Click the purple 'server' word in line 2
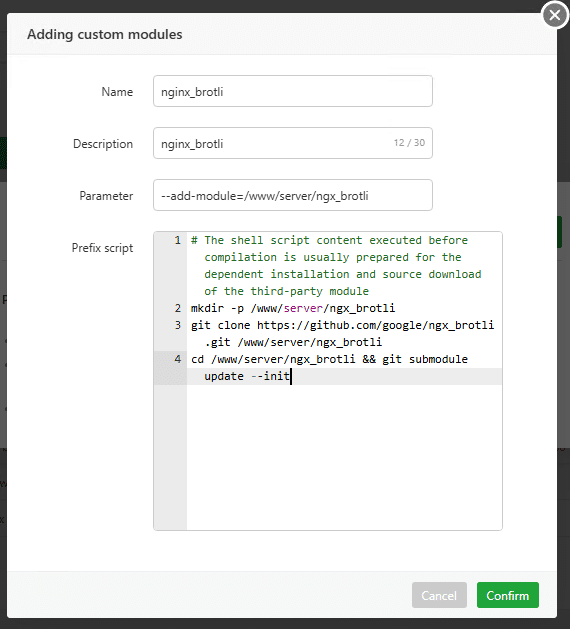The width and height of the screenshot is (570, 629). pyautogui.click(x=303, y=308)
